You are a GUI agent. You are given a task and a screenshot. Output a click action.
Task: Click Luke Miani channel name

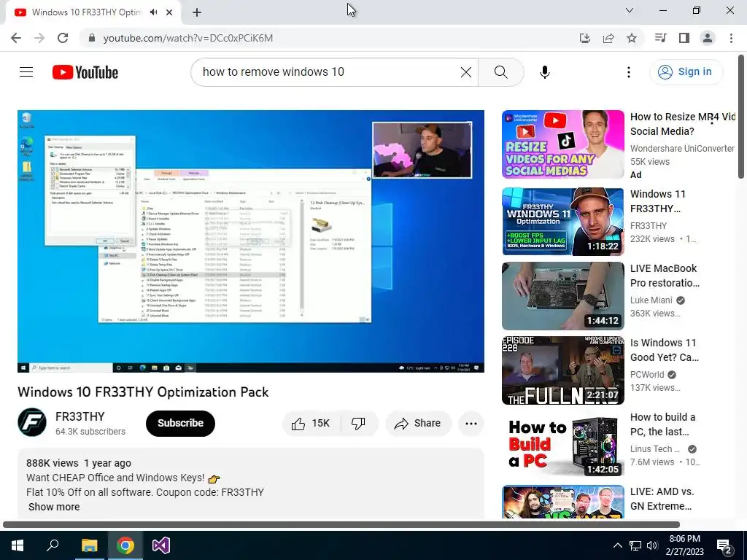(651, 300)
